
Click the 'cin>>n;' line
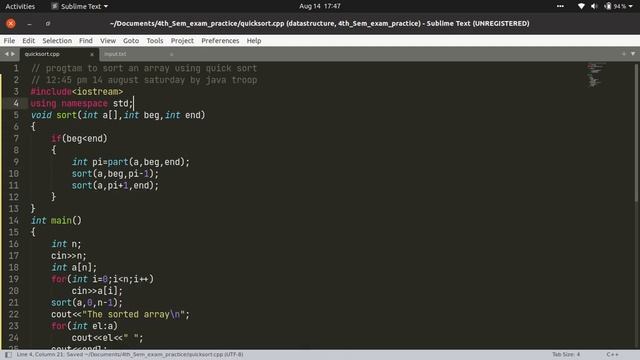click(x=69, y=256)
